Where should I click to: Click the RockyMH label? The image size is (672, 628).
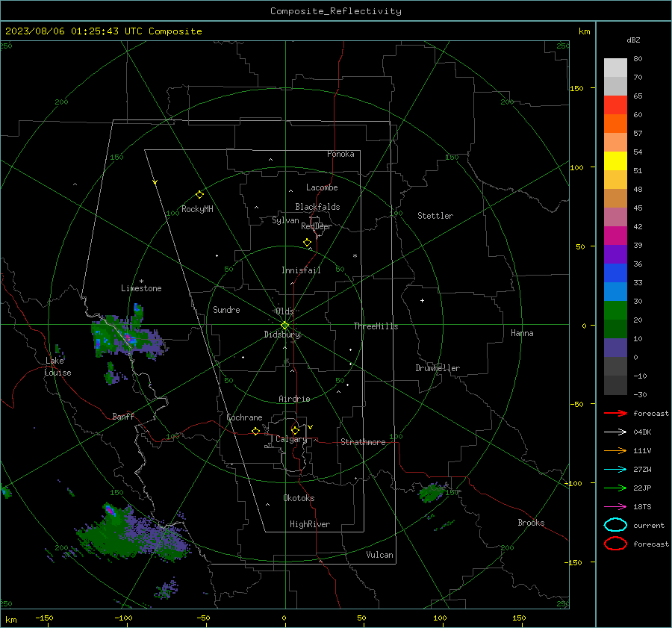197,209
